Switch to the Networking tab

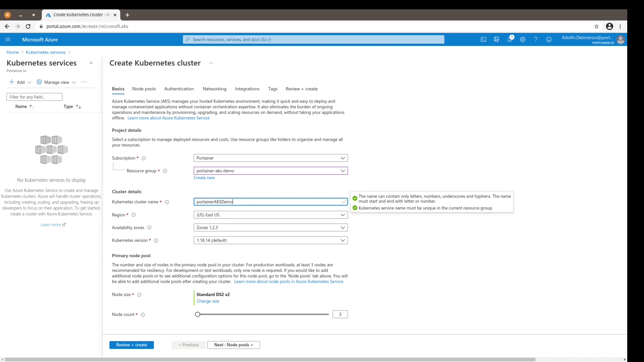pos(214,89)
